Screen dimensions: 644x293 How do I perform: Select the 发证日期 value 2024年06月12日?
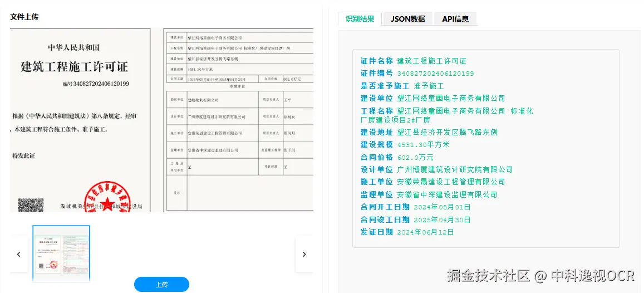[x=425, y=232]
